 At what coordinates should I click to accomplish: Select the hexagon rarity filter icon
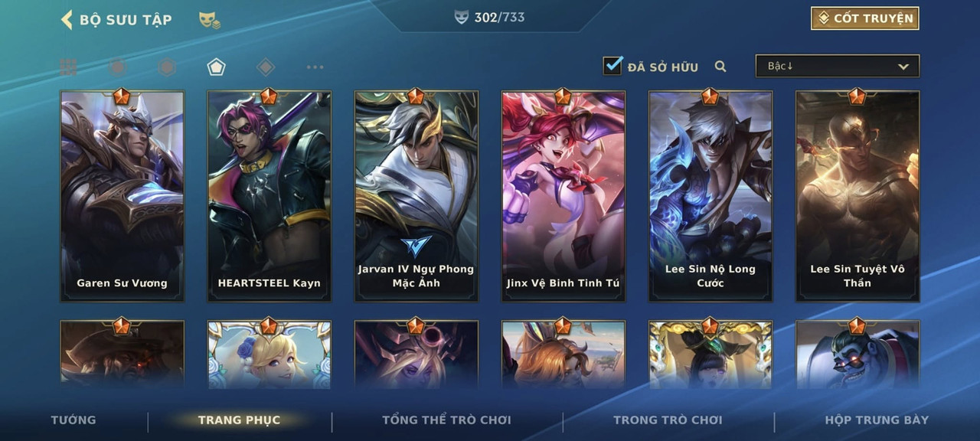[x=166, y=67]
